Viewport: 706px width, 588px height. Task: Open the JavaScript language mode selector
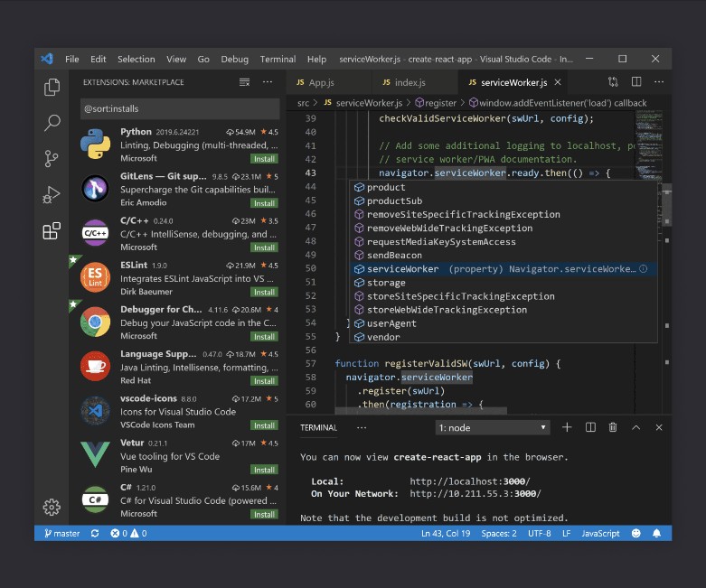[x=600, y=534]
